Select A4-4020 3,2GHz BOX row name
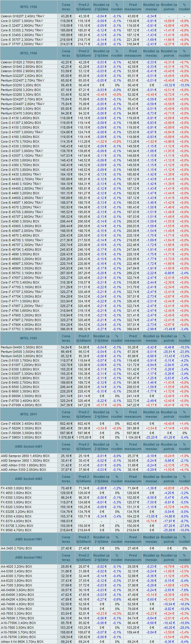Image resolution: width=191 pixels, height=644 pixels. (16, 567)
